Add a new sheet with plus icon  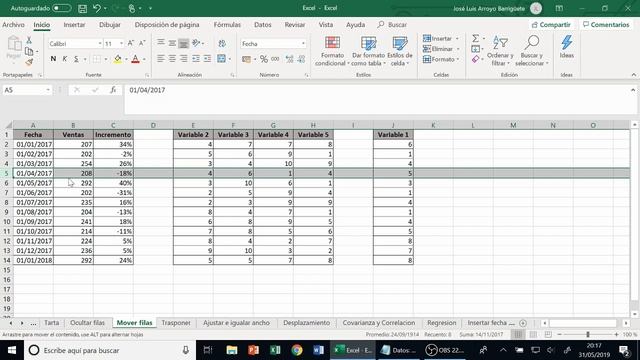point(523,323)
